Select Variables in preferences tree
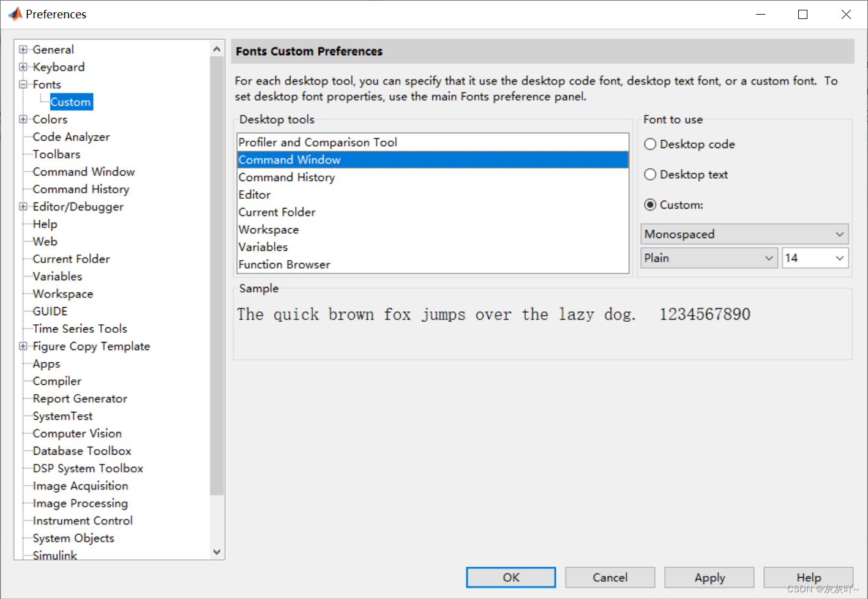The height and width of the screenshot is (599, 868). pos(57,277)
